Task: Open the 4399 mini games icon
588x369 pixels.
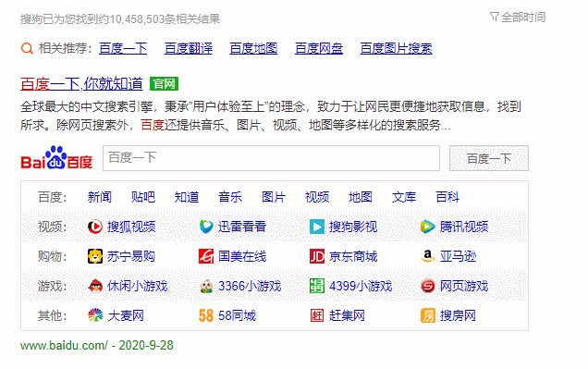Action: pyautogui.click(x=317, y=286)
